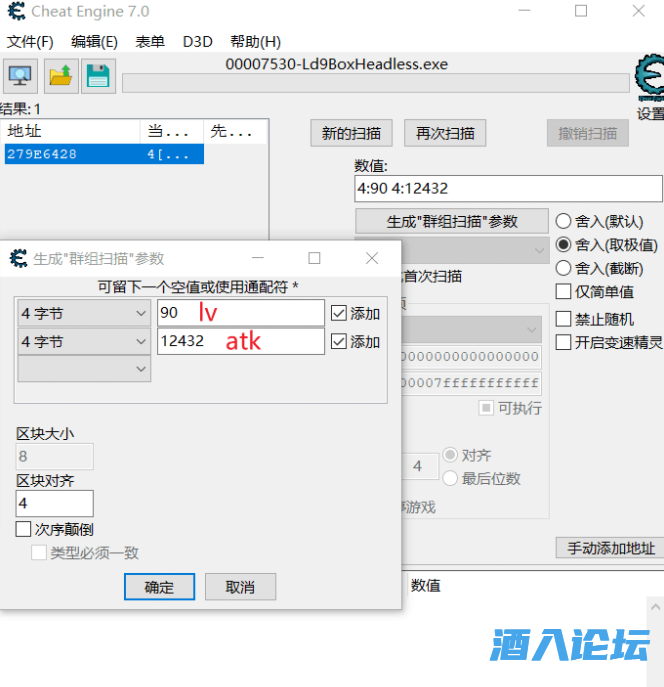Click the 区块对齐 input field
The height and width of the screenshot is (687, 664).
(55, 503)
